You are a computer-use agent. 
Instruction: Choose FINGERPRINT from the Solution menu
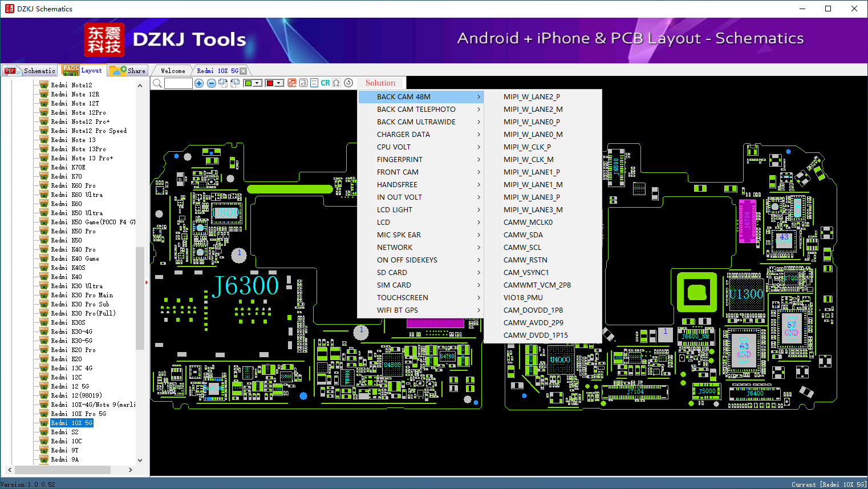coord(421,160)
